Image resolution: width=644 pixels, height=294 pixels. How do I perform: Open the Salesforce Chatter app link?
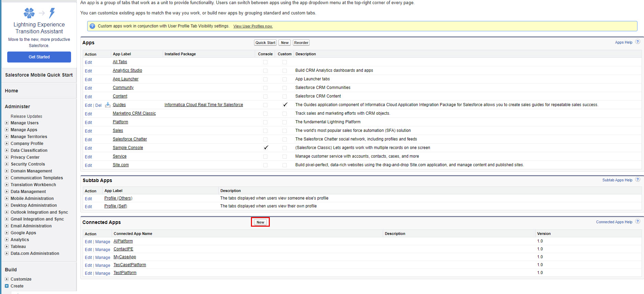coord(130,139)
